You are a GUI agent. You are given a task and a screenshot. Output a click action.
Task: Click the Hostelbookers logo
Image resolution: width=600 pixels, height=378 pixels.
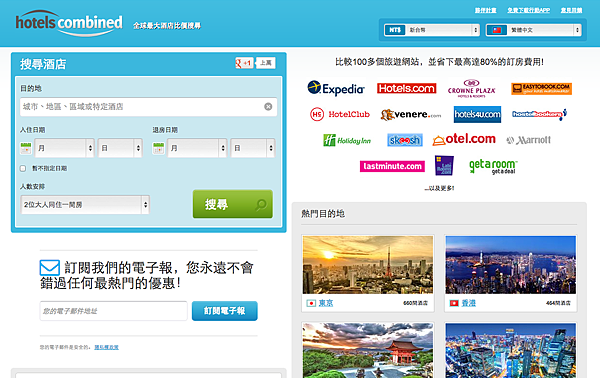pos(540,114)
